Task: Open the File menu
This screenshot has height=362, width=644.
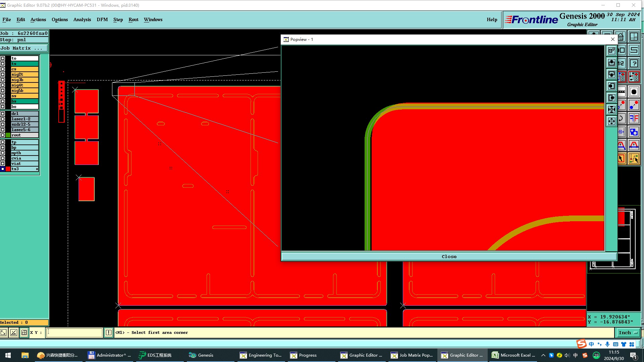Action: click(6, 19)
